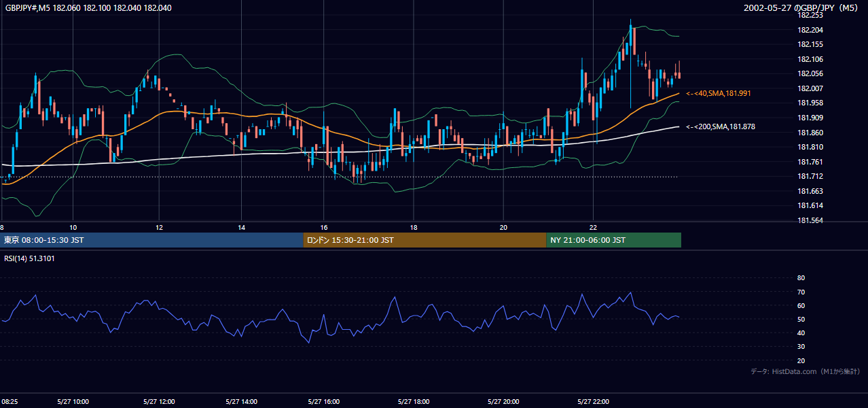Click price axis label 182.253
Screen dimensions: 868x408
click(810, 15)
